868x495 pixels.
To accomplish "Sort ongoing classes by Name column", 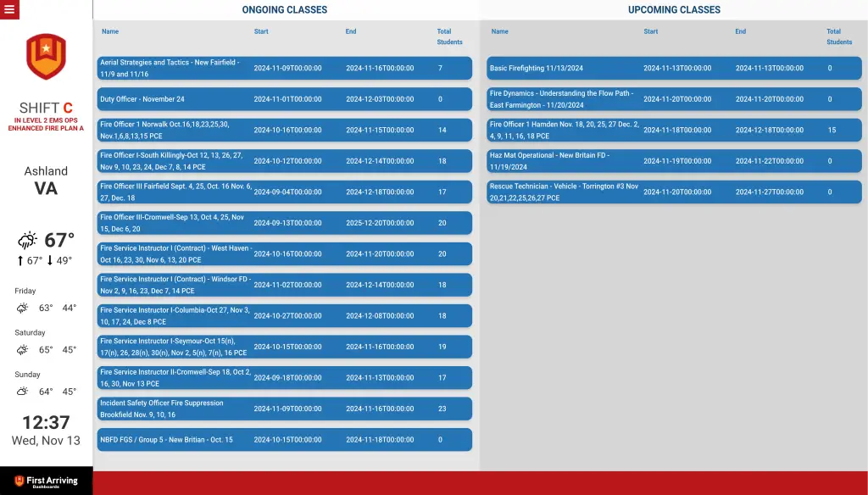I will click(110, 31).
